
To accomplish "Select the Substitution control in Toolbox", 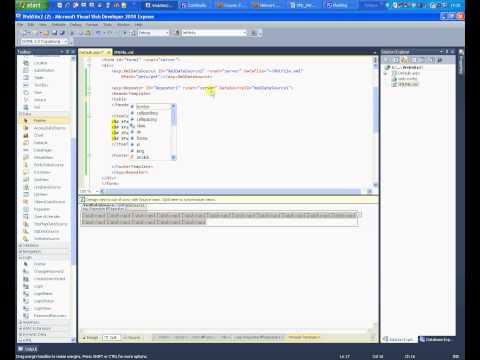I will 44,70.
